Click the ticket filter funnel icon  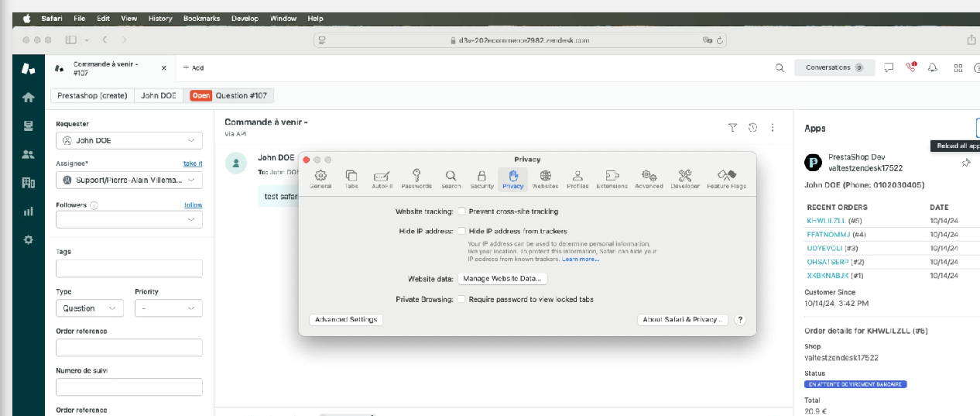(732, 128)
